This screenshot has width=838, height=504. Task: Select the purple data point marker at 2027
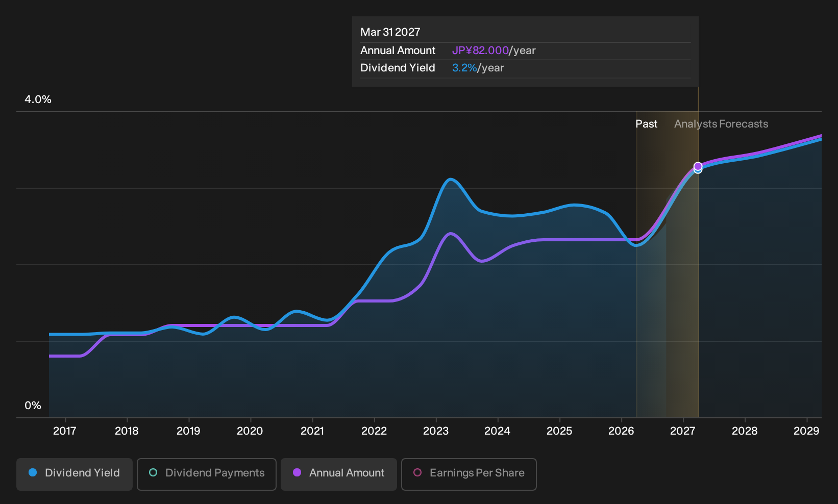click(698, 166)
